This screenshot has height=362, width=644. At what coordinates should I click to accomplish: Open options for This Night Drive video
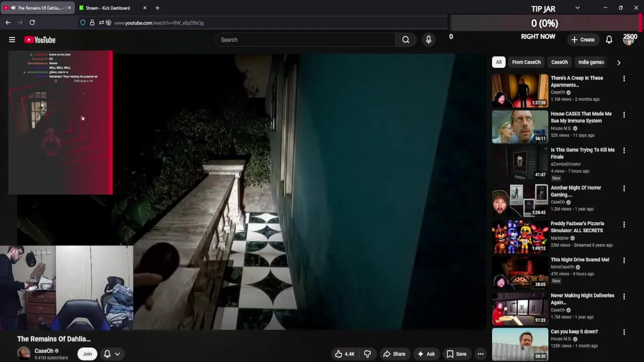[x=624, y=260]
